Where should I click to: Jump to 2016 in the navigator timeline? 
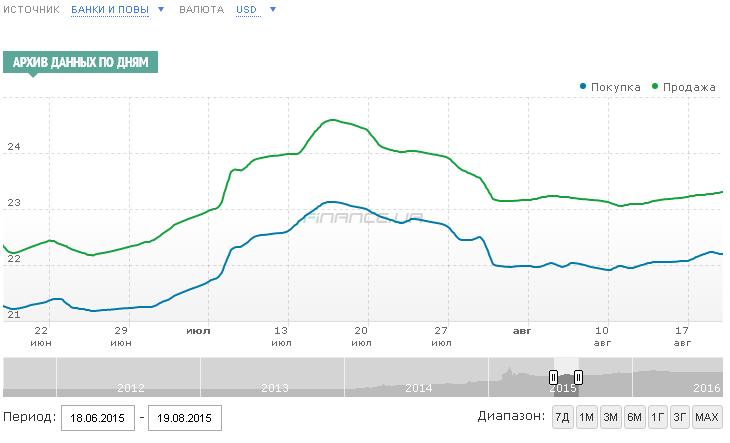pos(706,387)
